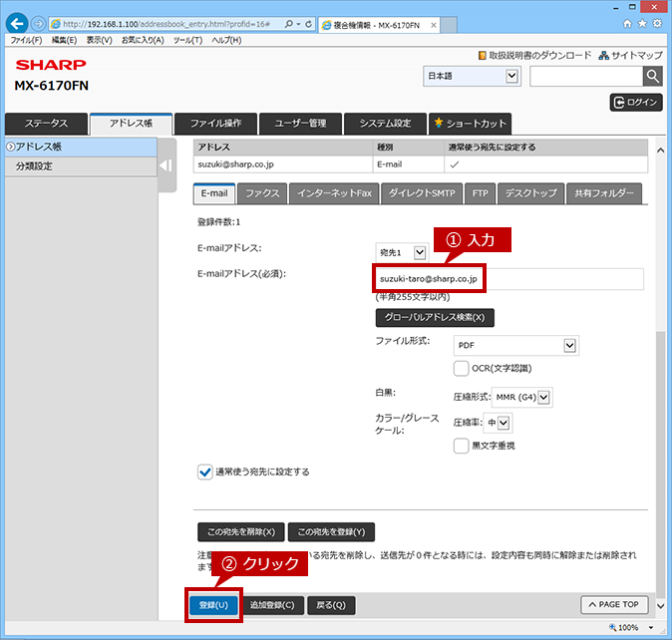Open the サイトマップ link
The height and width of the screenshot is (640, 672).
point(630,55)
